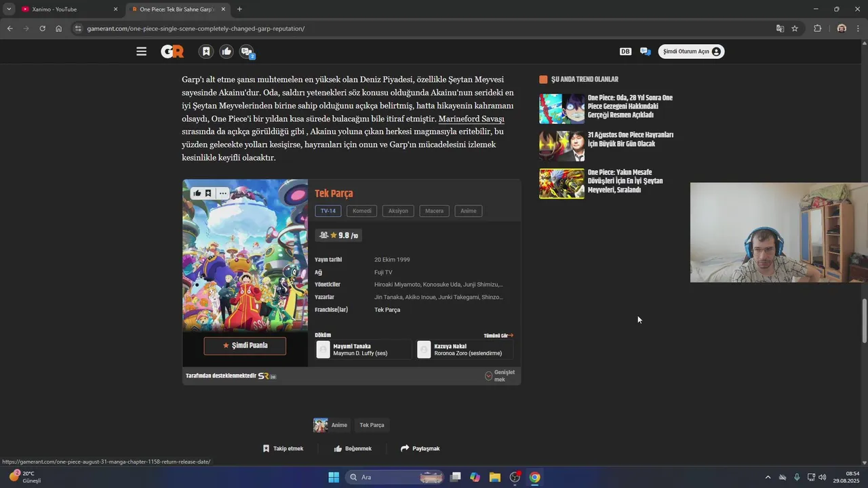Open Yakın Mesafe Dövüşleri article
Viewport: 868px width, 488px height.
625,181
